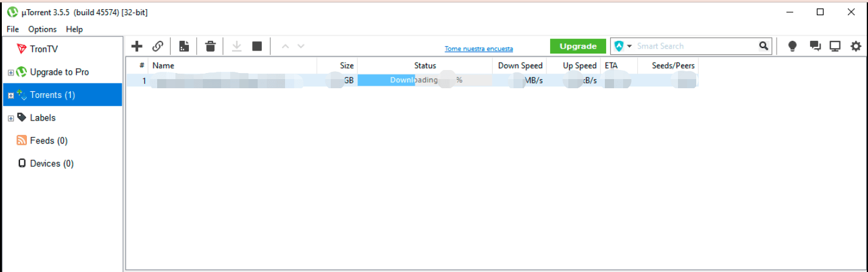
Task: Move torrent up the queue
Action: pyautogui.click(x=285, y=46)
